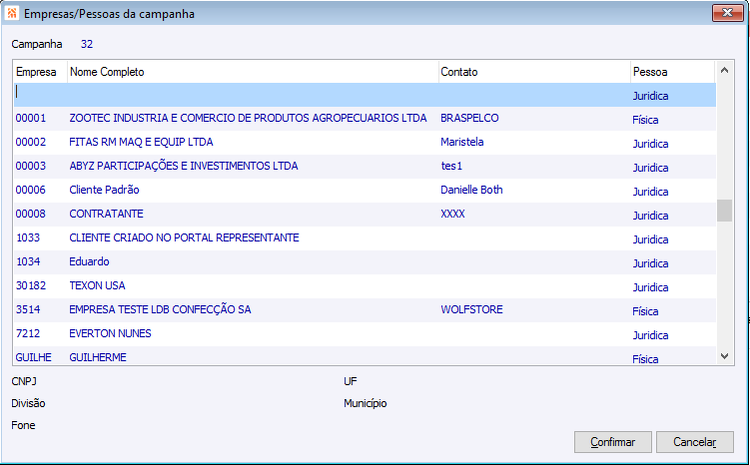The height and width of the screenshot is (465, 750).
Task: Click the scroll down arrow of list
Action: coord(724,356)
